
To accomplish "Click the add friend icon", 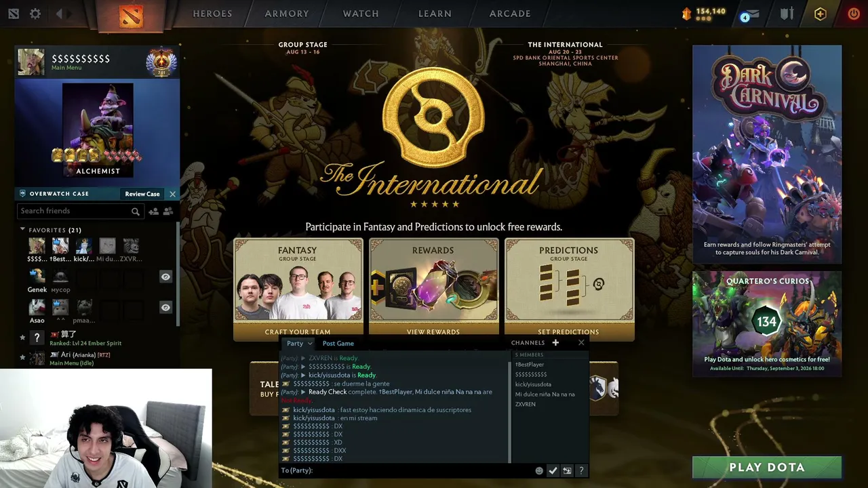I will (153, 211).
